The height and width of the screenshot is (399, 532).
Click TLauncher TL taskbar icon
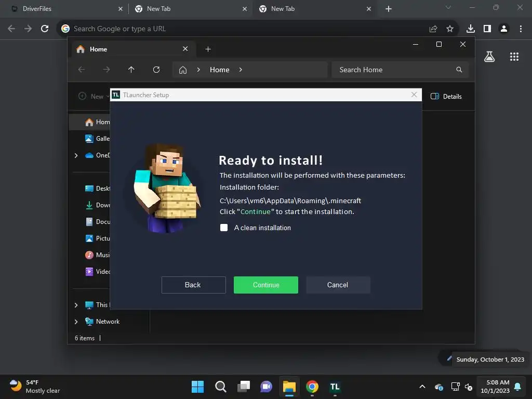(335, 387)
